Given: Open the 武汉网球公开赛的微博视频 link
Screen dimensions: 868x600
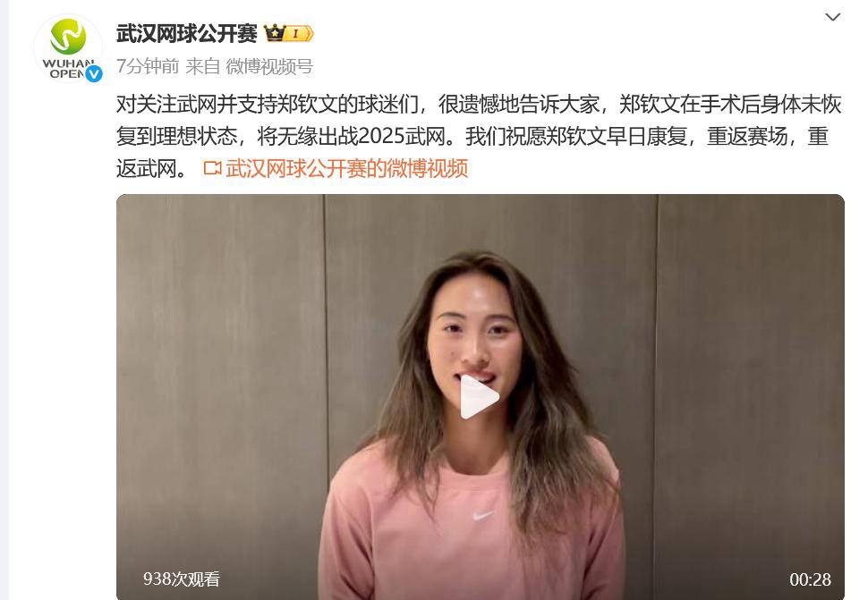Looking at the screenshot, I should 347,168.
